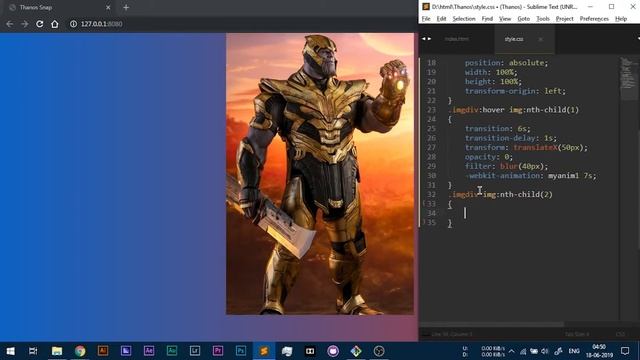The width and height of the screenshot is (640, 360).
Task: Open Adobe Premiere Pro from the taskbar
Action: [218, 351]
